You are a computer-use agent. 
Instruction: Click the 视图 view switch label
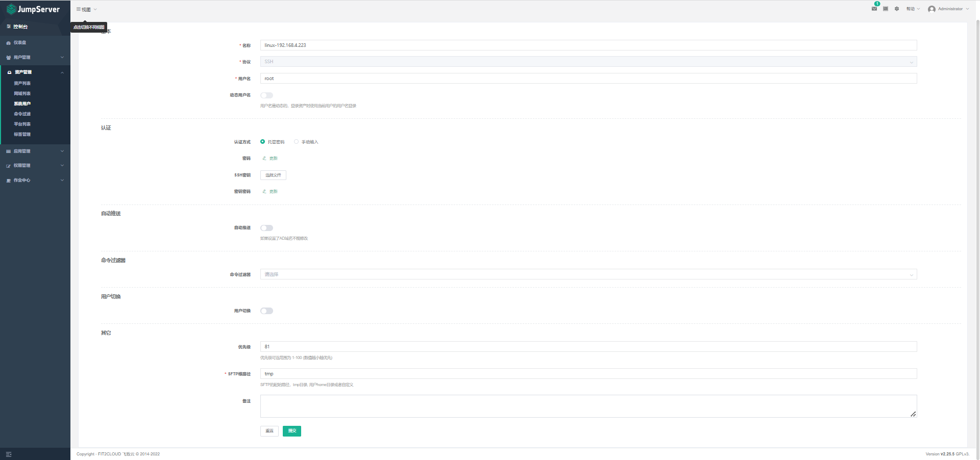point(86,9)
